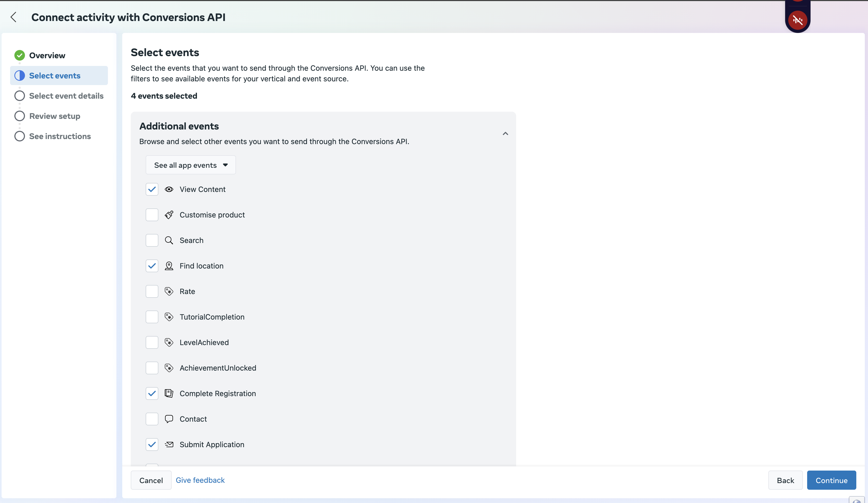Screen dimensions: 868x503
Task: Click the magnifier icon beside Search
Action: coord(169,240)
